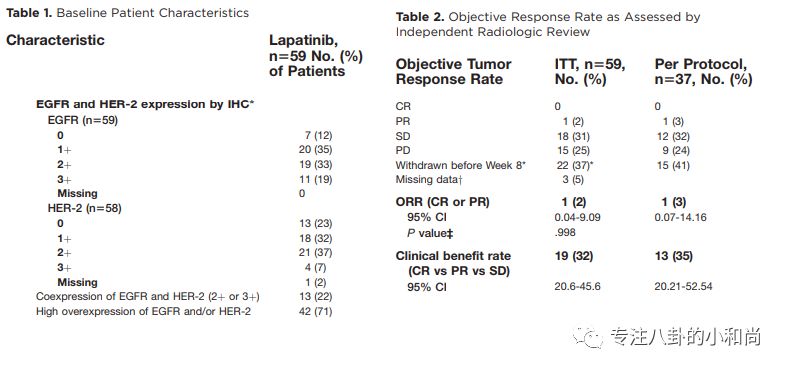Click the Per Protocol n=37 header
The height and width of the screenshot is (371, 787).
(x=703, y=71)
